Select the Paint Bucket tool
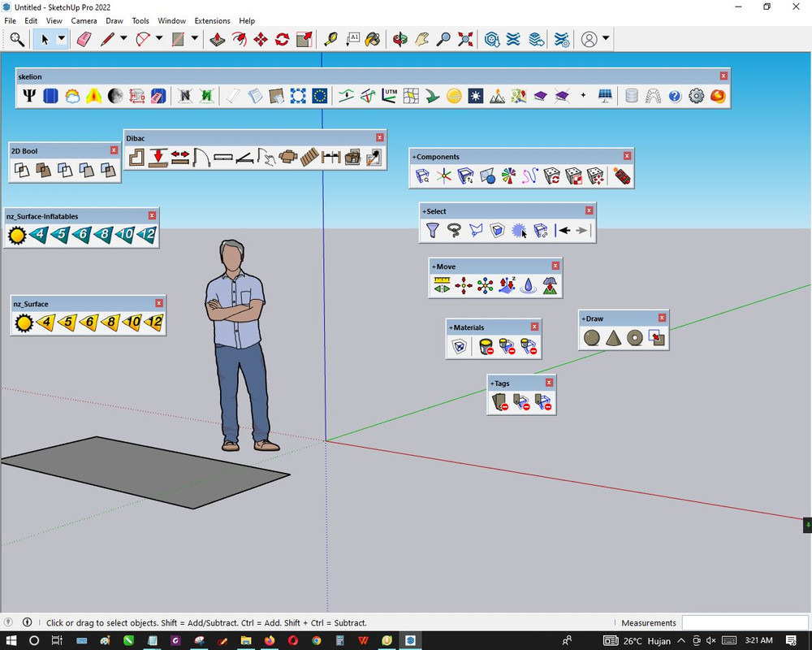Screen dimensions: 812x650 373,39
